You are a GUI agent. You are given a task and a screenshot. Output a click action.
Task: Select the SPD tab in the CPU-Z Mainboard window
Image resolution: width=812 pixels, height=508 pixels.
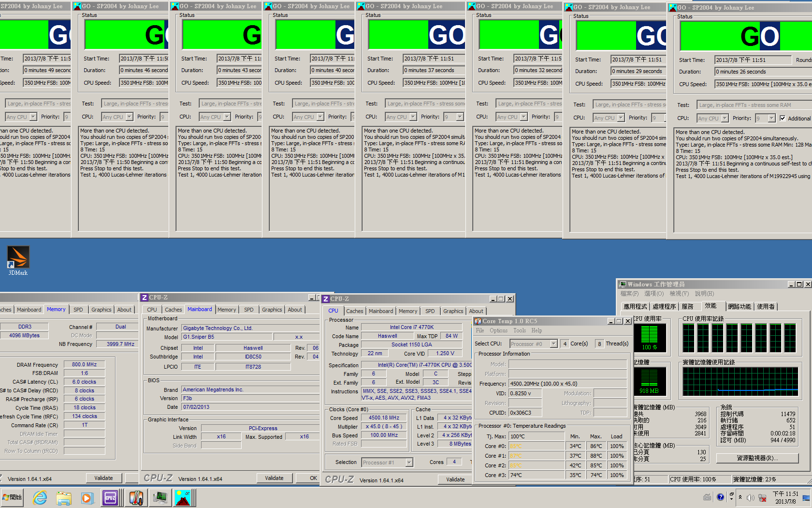click(x=248, y=310)
